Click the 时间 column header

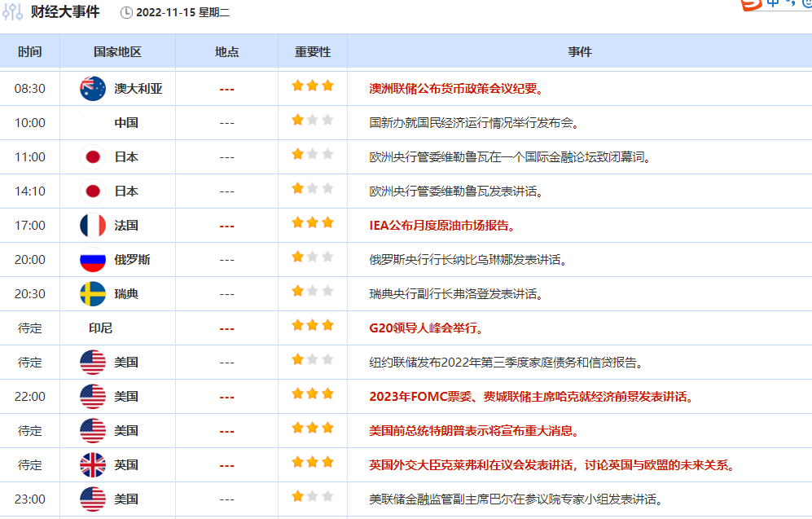coord(29,51)
